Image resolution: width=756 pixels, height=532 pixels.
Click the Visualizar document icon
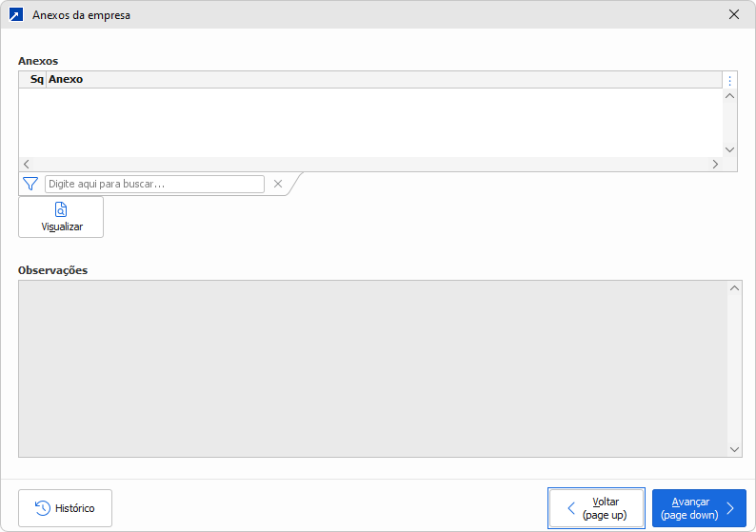[61, 210]
